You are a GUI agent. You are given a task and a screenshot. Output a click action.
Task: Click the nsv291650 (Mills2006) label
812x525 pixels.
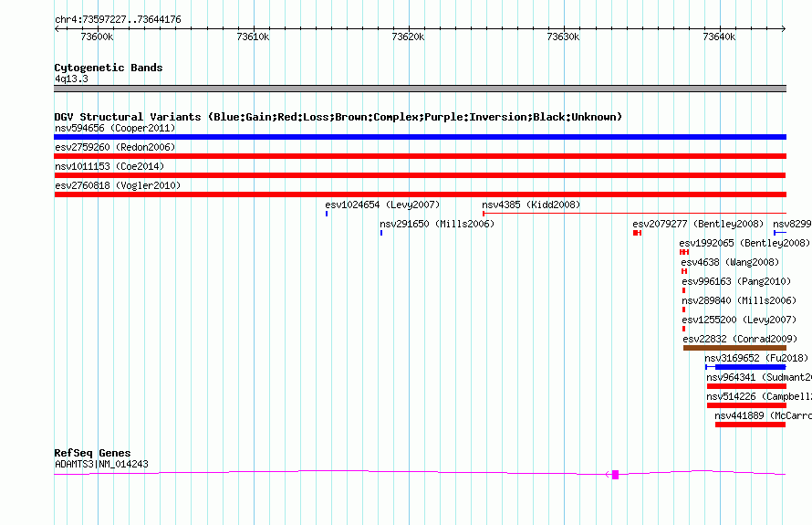coord(437,224)
